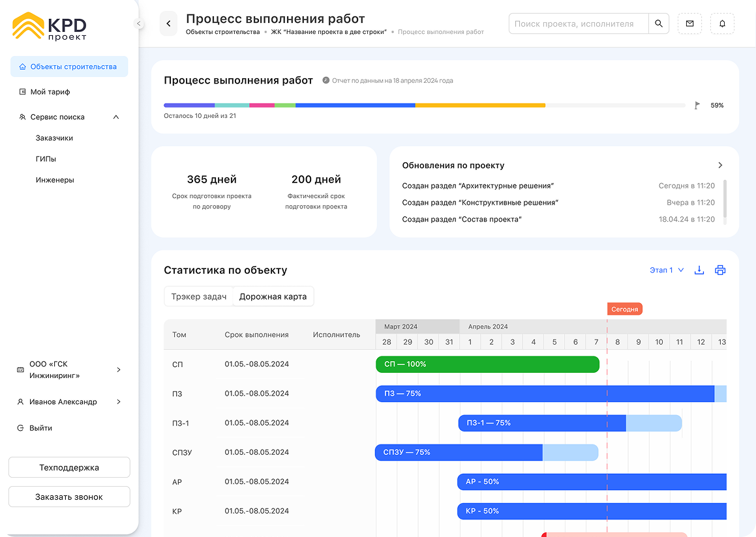Open Мой тариф in sidebar

[50, 92]
